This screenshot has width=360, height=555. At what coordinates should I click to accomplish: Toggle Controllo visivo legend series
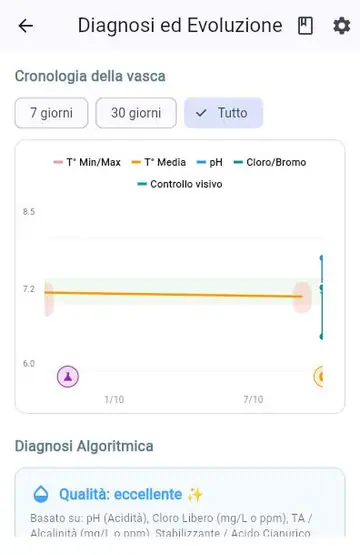pyautogui.click(x=179, y=184)
